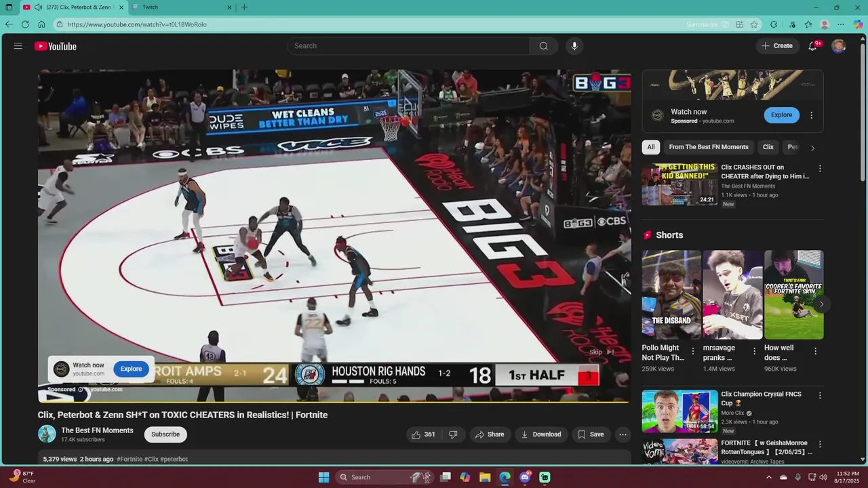
Task: Switch to the Clix, Peterbot & Zenn tab
Action: click(73, 7)
